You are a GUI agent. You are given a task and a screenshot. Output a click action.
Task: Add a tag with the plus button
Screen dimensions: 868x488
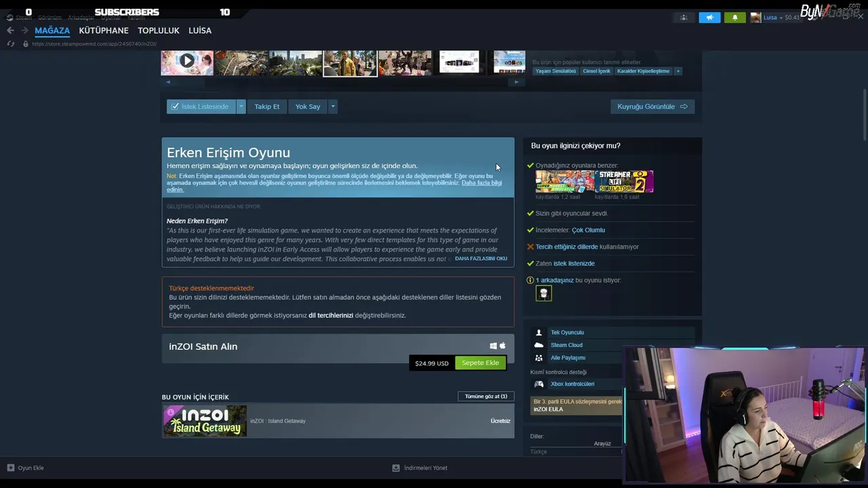[x=677, y=71]
